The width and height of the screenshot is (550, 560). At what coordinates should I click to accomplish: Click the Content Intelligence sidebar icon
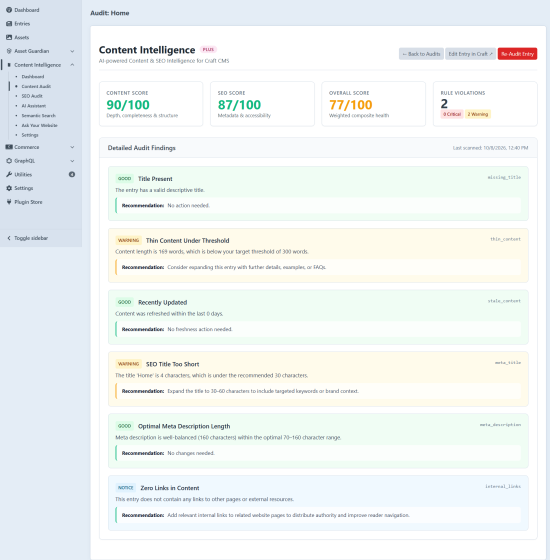pyautogui.click(x=9, y=65)
